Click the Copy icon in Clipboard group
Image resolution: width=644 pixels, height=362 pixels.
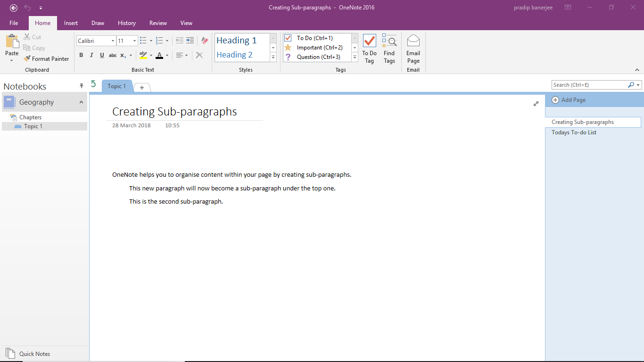point(27,48)
